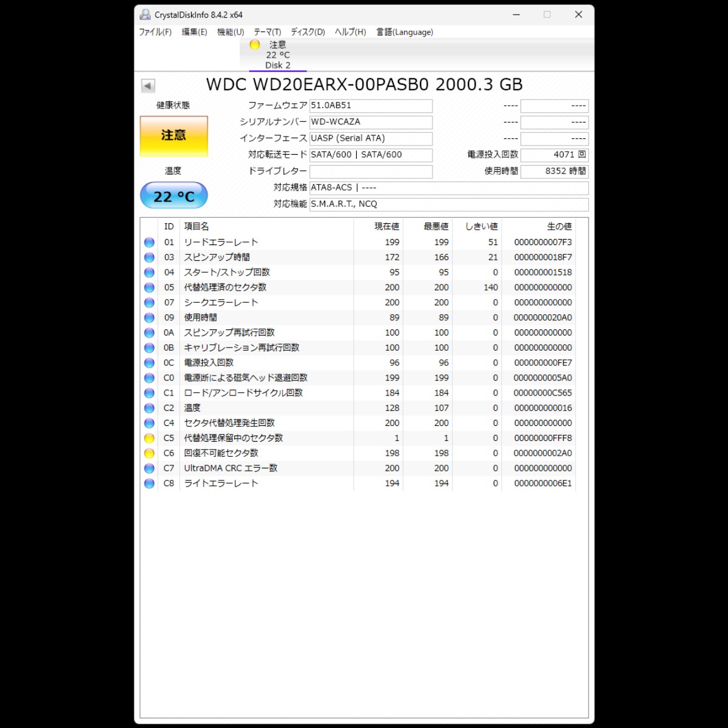728x728 pixels.
Task: Select the リードエラーレート attribute name
Action: pos(221,242)
